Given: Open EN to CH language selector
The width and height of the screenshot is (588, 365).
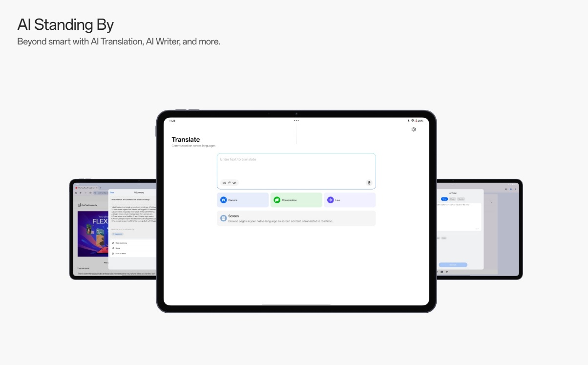Looking at the screenshot, I should 229,183.
